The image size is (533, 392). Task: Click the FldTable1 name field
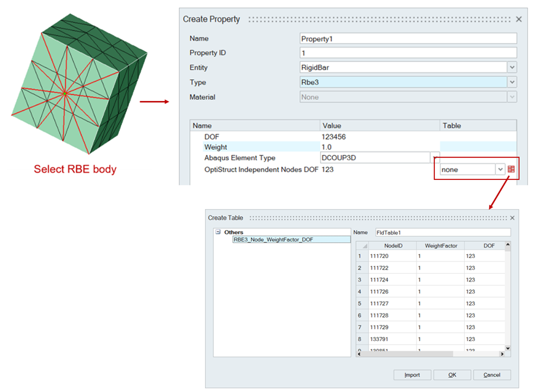441,232
